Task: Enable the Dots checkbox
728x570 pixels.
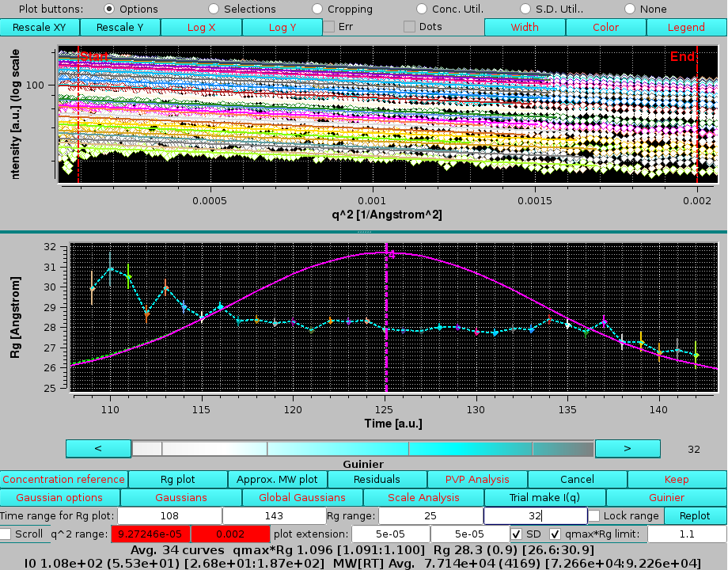Action: coord(408,25)
